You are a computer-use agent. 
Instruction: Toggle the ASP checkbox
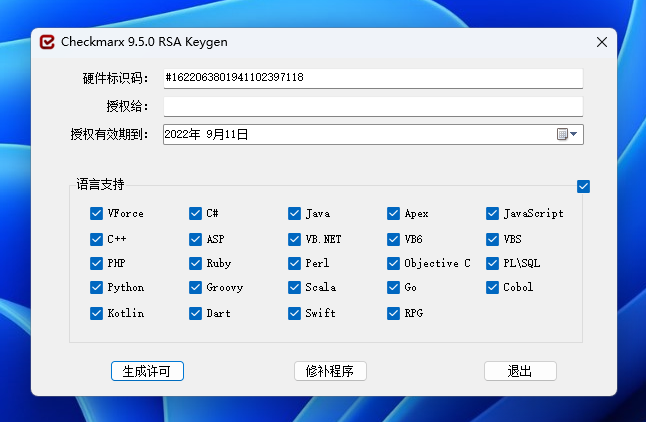tap(195, 239)
